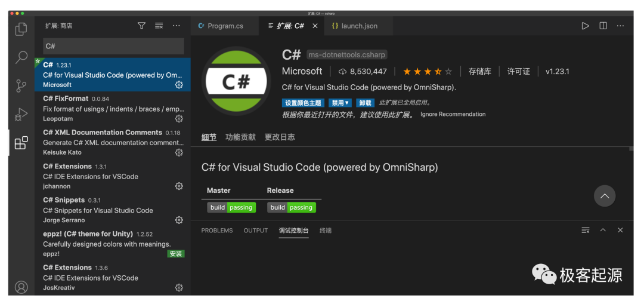Open the Explorer view in activity bar

coord(21,29)
